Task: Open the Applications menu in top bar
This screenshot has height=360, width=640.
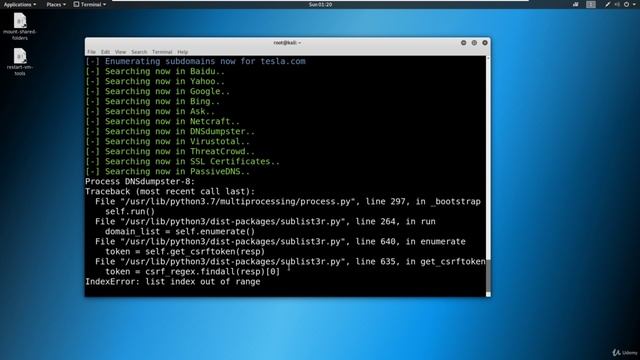Action: click(20, 4)
